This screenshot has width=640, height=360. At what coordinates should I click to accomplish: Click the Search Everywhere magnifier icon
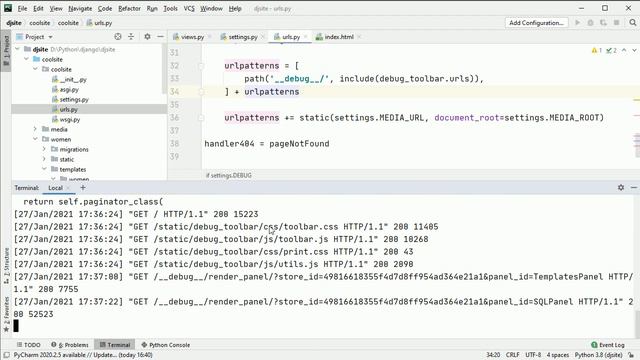pos(633,23)
